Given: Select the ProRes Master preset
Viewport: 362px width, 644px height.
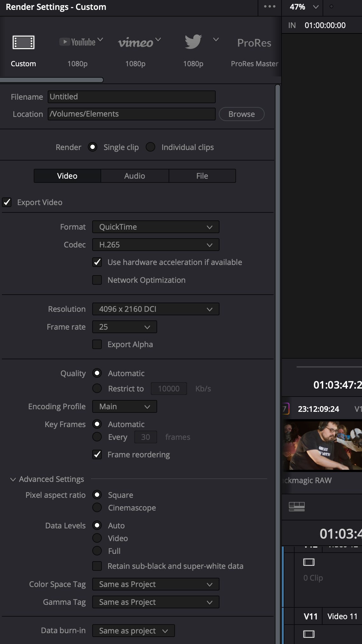Looking at the screenshot, I should coord(254,43).
